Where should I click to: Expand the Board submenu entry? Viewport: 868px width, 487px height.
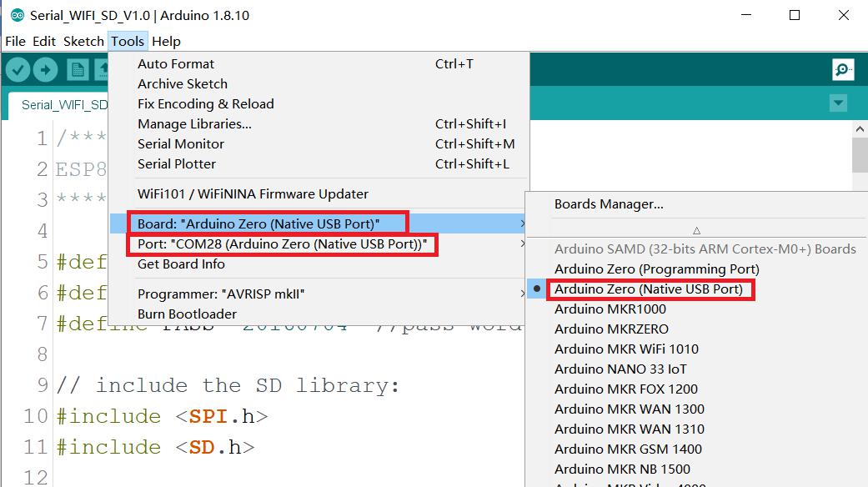pos(319,224)
